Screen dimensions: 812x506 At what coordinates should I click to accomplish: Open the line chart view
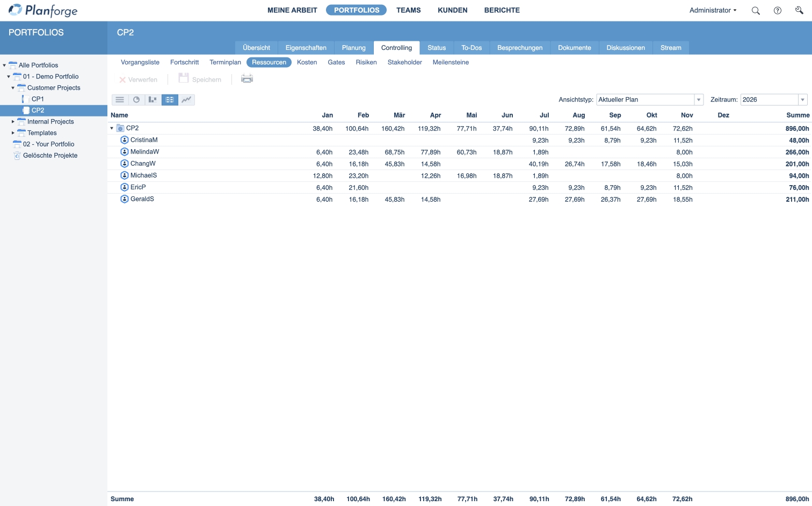[186, 99]
